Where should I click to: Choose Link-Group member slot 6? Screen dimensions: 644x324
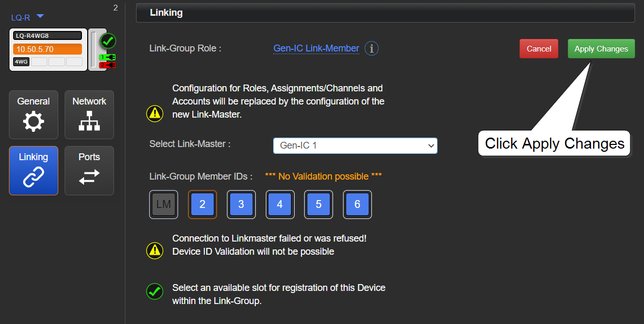357,205
